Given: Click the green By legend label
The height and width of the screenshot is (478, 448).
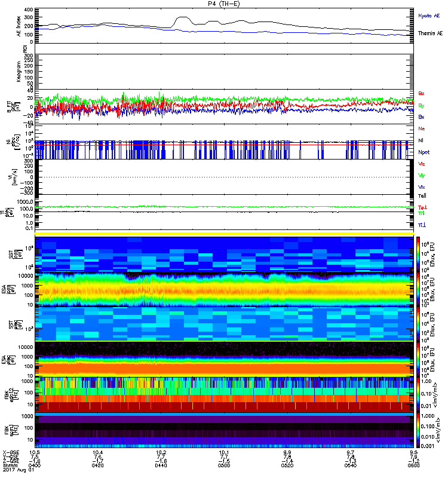Looking at the screenshot, I should [x=421, y=105].
